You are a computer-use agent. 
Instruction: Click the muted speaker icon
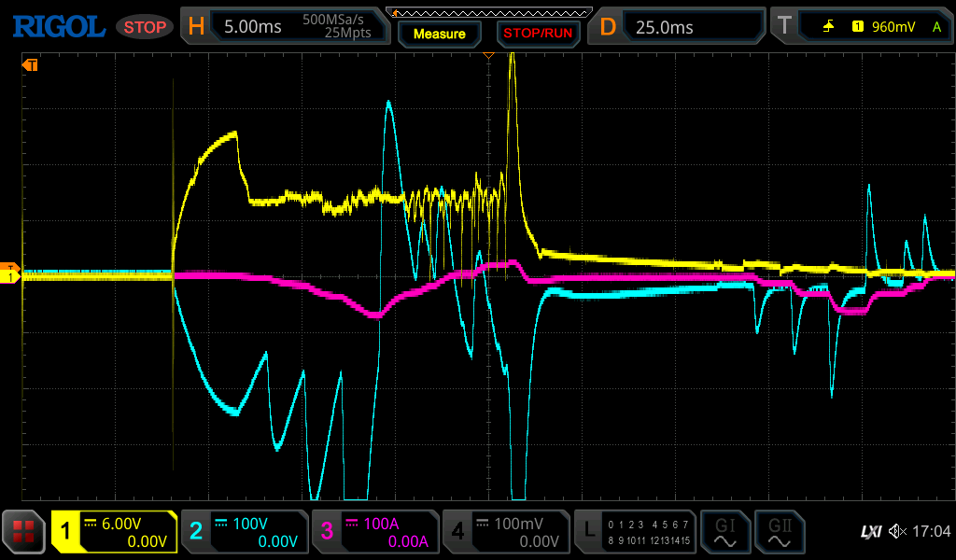898,532
